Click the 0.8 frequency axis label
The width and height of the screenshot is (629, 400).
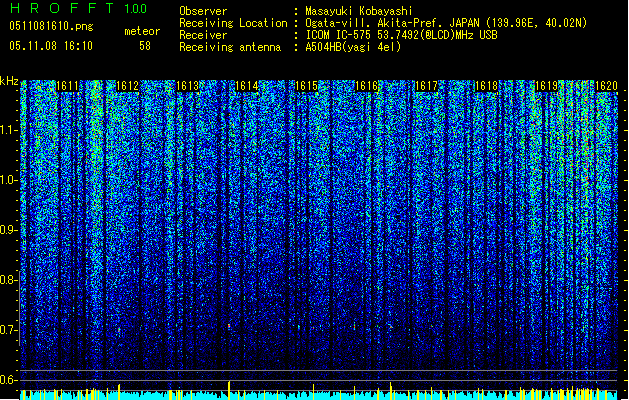(x=9, y=280)
